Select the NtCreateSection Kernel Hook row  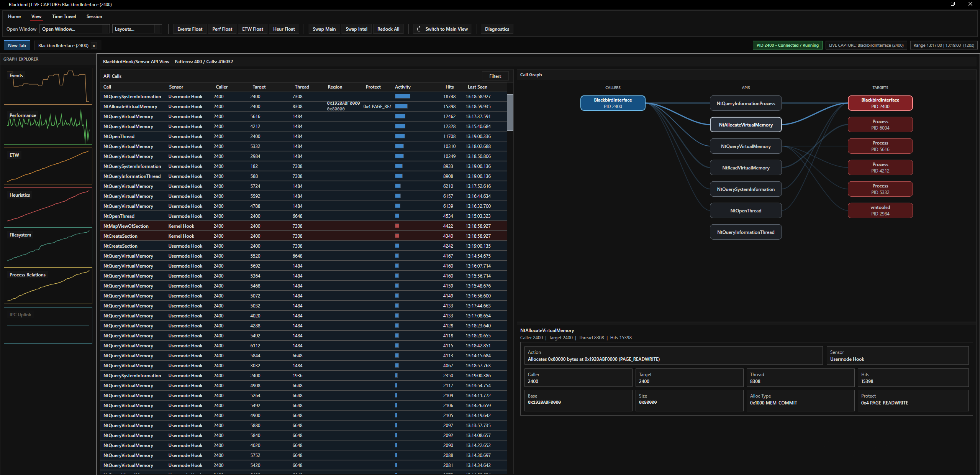click(x=303, y=236)
